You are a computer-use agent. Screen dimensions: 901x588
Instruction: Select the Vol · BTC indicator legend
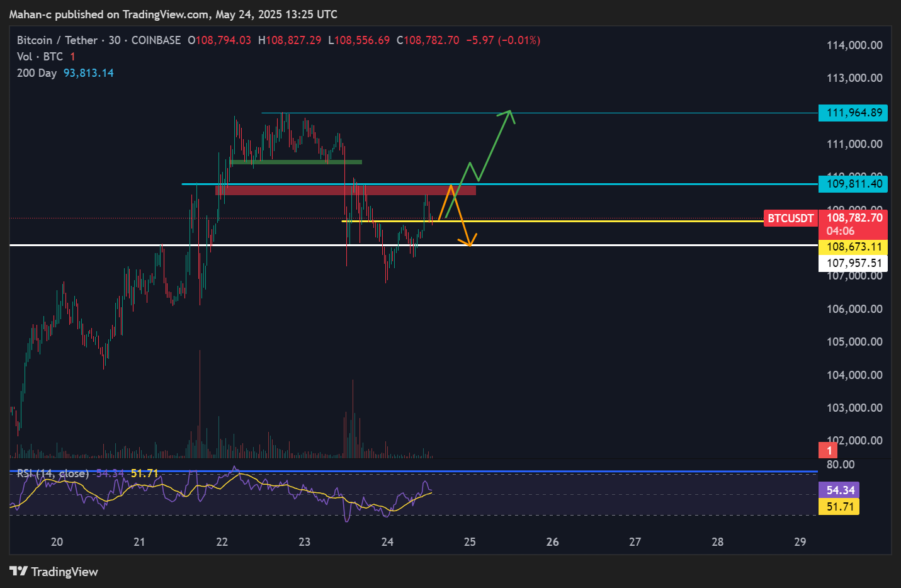40,57
